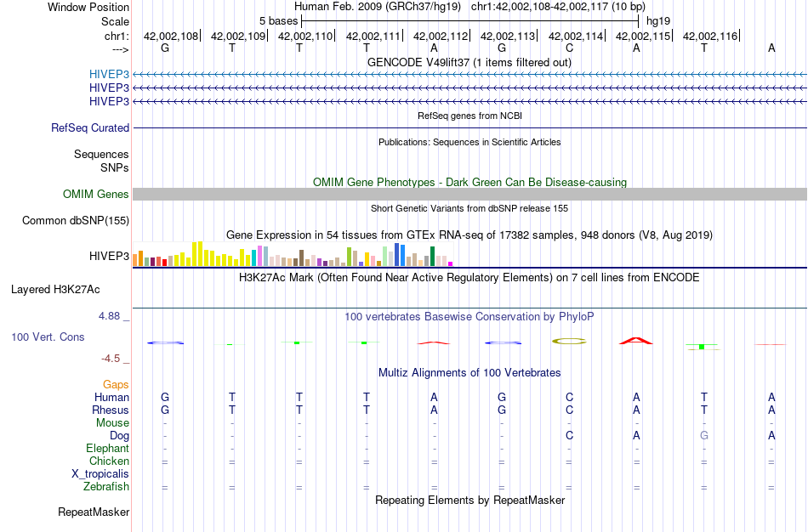The width and height of the screenshot is (808, 532).
Task: Click the Window Position label
Action: (x=88, y=7)
